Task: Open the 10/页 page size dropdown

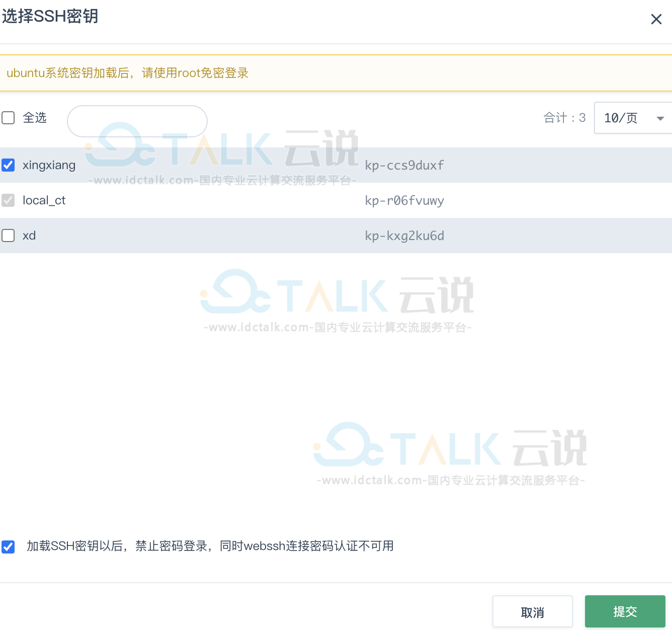Action: (x=633, y=118)
